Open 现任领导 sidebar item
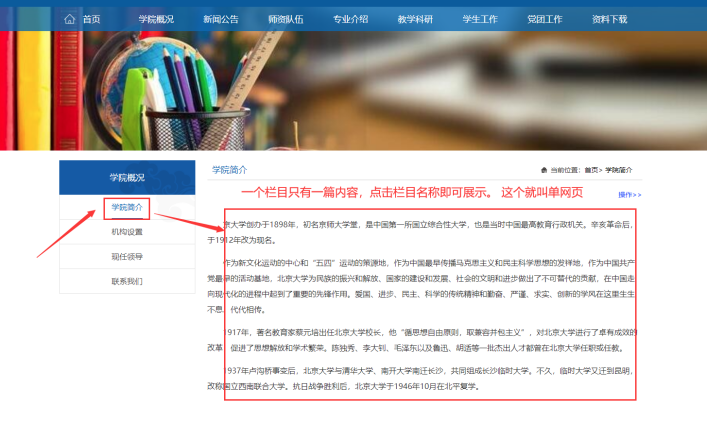Screen dimensions: 708x424 [127, 257]
